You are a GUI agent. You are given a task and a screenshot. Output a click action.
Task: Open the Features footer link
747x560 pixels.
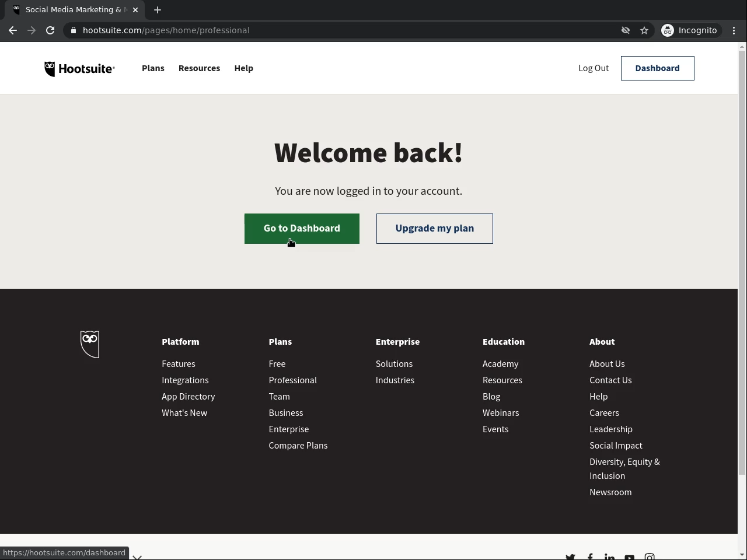click(x=179, y=363)
